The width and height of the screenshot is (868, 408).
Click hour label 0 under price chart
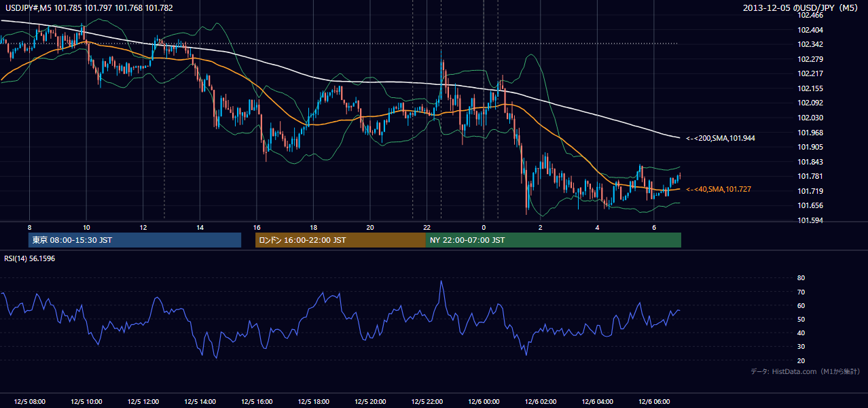coord(484,227)
